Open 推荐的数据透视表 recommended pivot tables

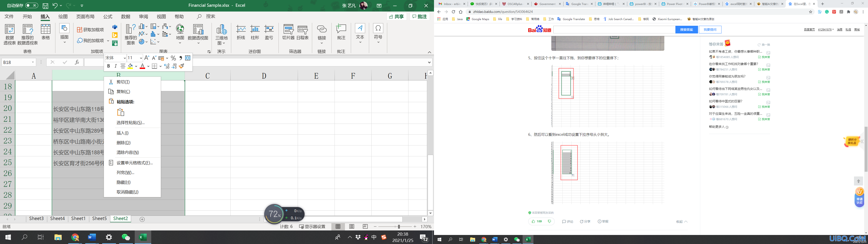(x=27, y=35)
